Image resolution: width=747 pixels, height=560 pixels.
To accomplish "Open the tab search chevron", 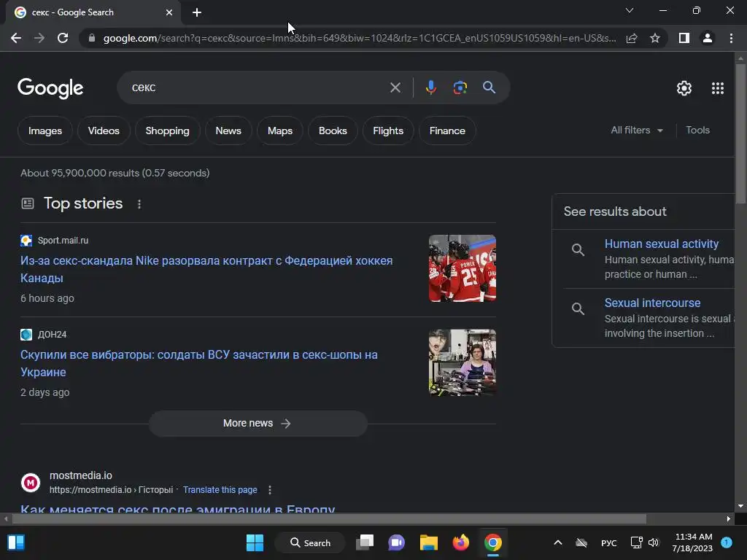I will pos(630,10).
